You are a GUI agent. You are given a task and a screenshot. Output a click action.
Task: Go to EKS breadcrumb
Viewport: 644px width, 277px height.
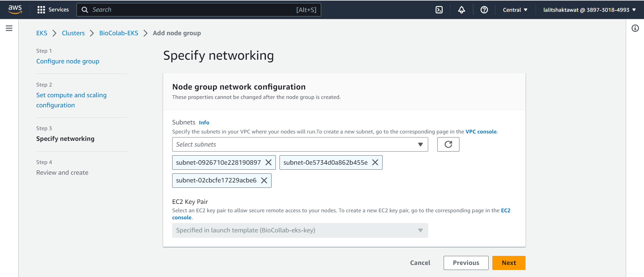tap(42, 33)
